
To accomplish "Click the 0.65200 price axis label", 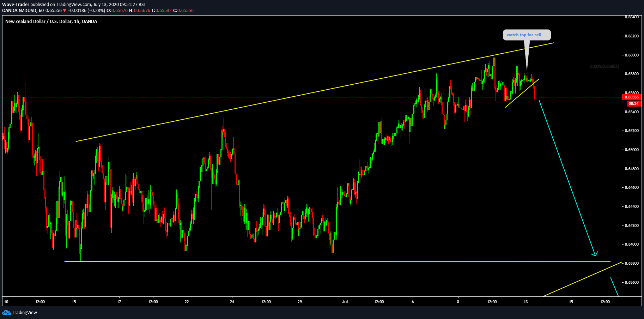I will click(632, 131).
